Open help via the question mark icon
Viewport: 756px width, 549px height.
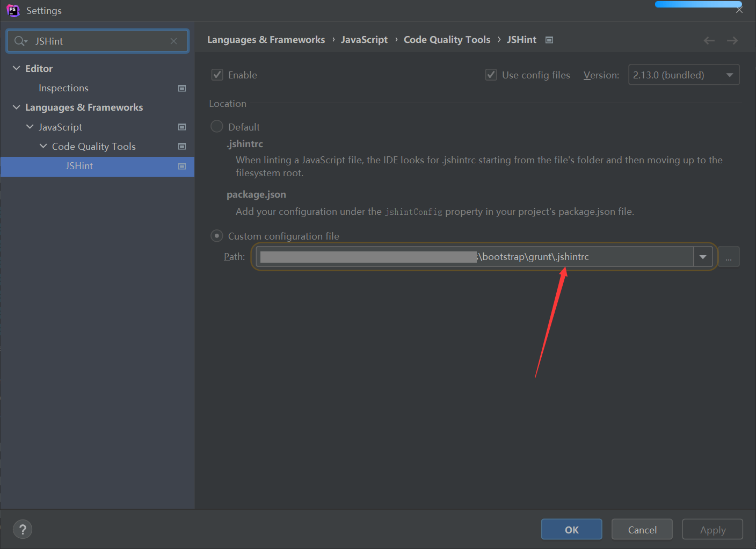(23, 529)
